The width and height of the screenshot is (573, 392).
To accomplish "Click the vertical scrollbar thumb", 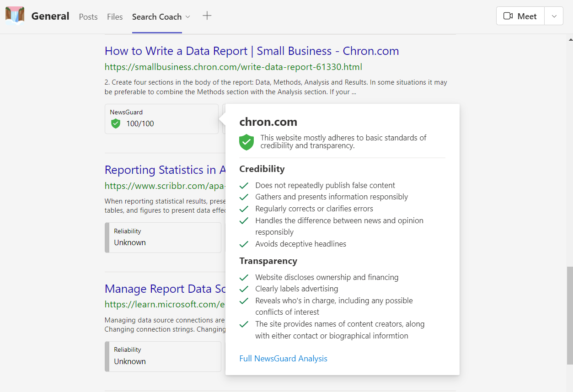I will pyautogui.click(x=569, y=316).
